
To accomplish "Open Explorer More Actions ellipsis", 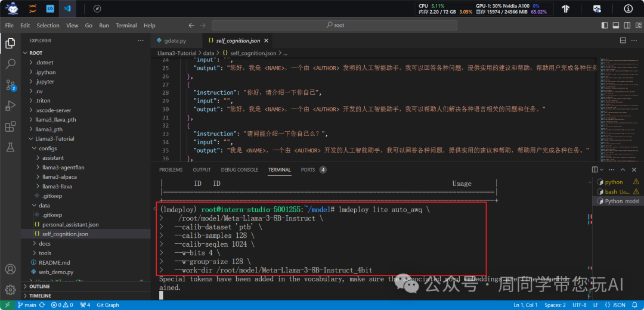I will (141, 41).
